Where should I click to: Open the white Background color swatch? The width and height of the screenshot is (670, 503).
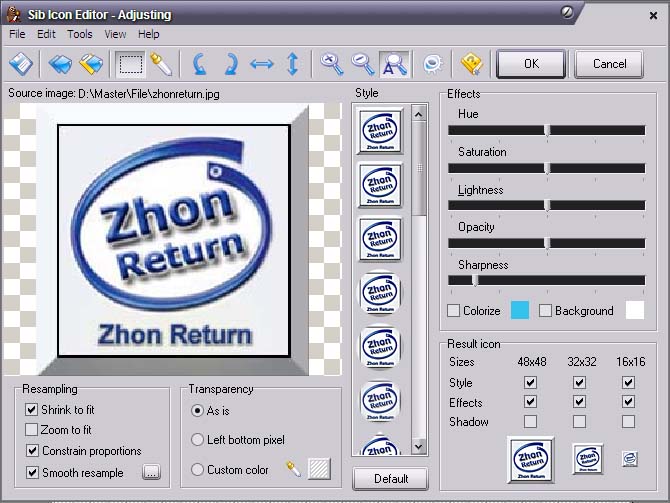coord(635,310)
